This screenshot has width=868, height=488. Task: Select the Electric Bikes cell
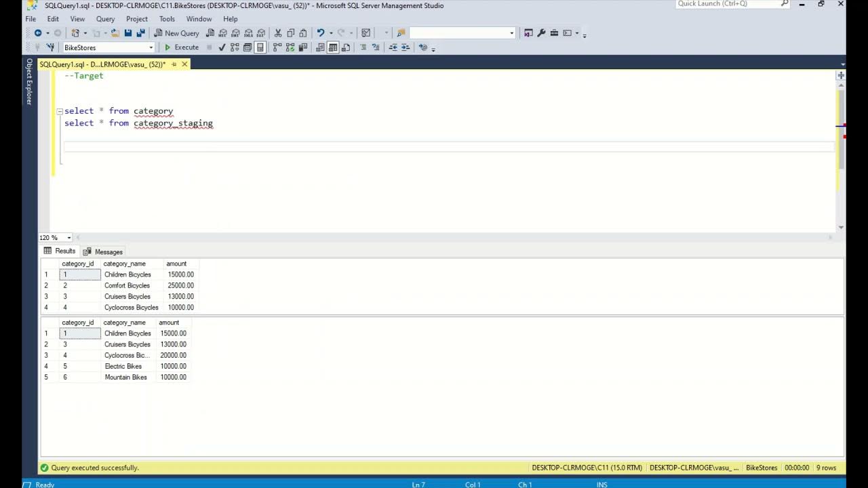[x=128, y=366]
